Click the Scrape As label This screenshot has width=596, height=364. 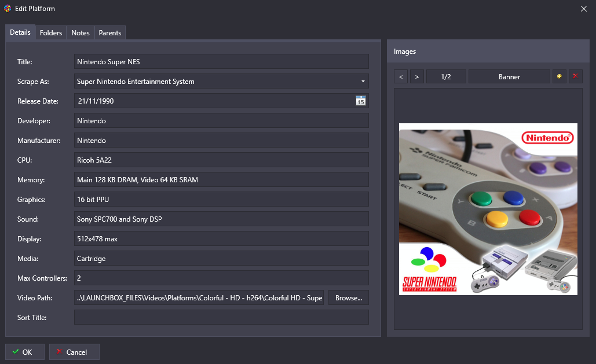click(33, 82)
